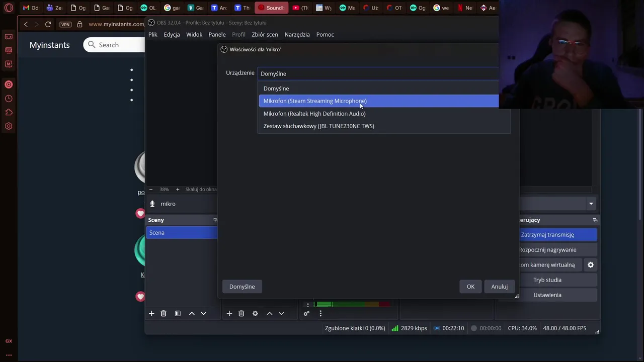This screenshot has height=362, width=644.
Task: Open the Profil menu
Action: pyautogui.click(x=238, y=35)
